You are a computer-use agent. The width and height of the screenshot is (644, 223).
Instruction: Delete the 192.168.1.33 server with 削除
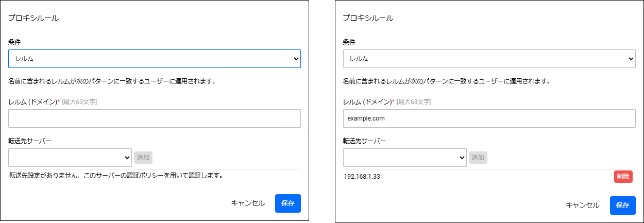tap(623, 177)
